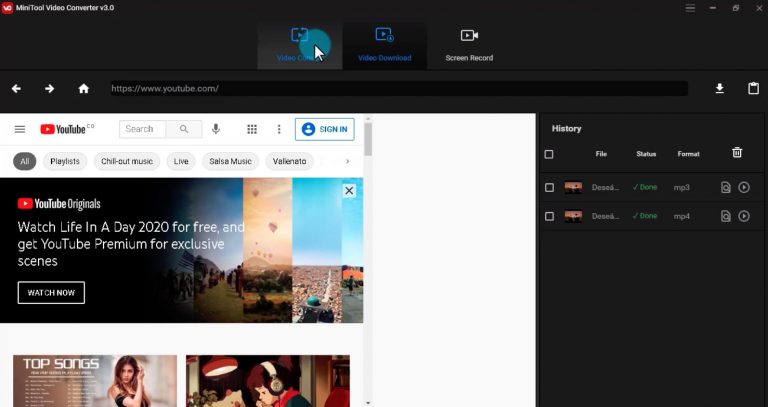Open the YouTube three-dot settings menu

tap(279, 129)
